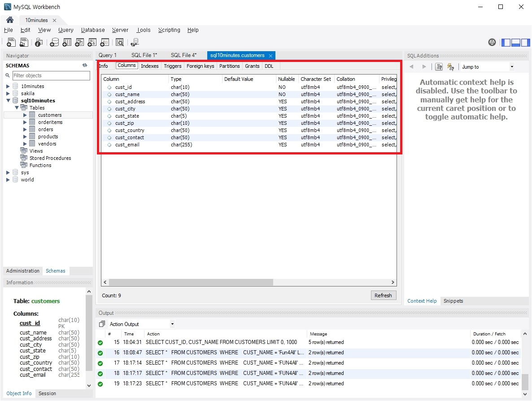Select the cust_email column row
The image size is (532, 401).
click(x=249, y=145)
